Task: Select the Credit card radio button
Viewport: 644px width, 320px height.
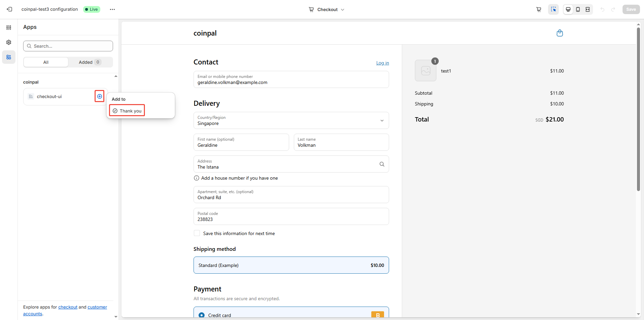Action: click(x=202, y=315)
